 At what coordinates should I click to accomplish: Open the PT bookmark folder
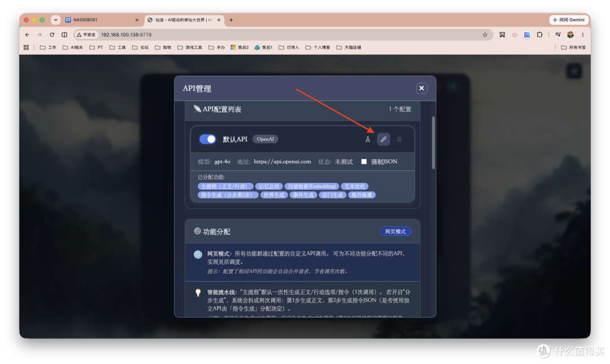pos(96,47)
